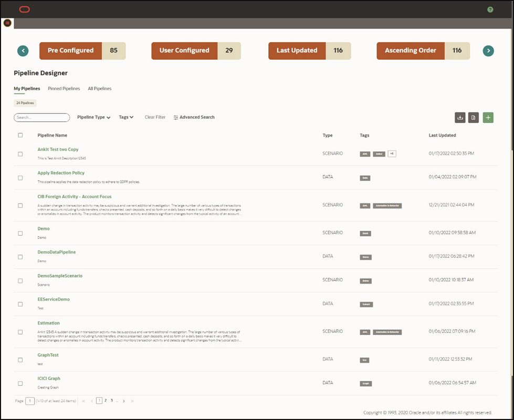Click the Tags column header
The width and height of the screenshot is (514, 420).
364,135
